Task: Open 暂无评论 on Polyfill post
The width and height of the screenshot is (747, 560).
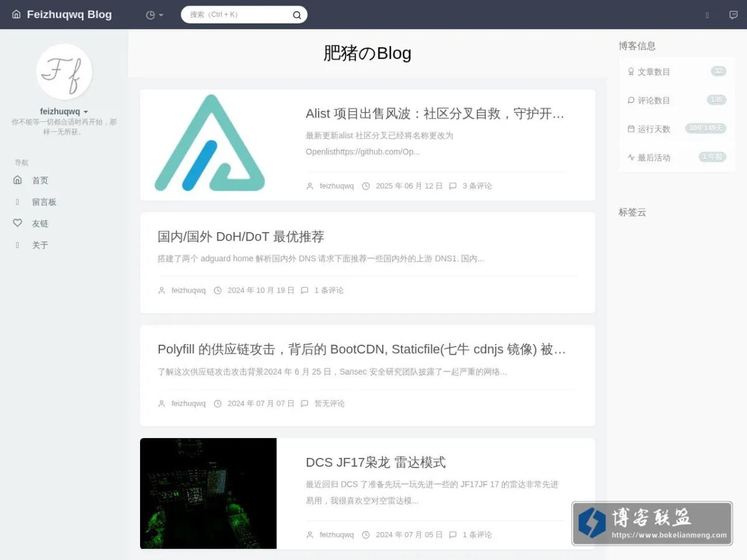Action: 329,404
